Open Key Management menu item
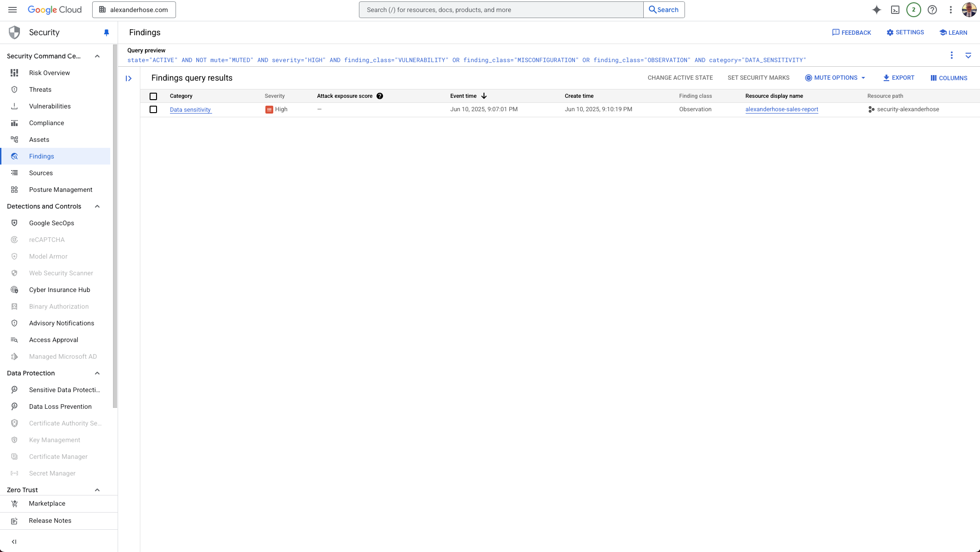The width and height of the screenshot is (980, 552). (56, 440)
